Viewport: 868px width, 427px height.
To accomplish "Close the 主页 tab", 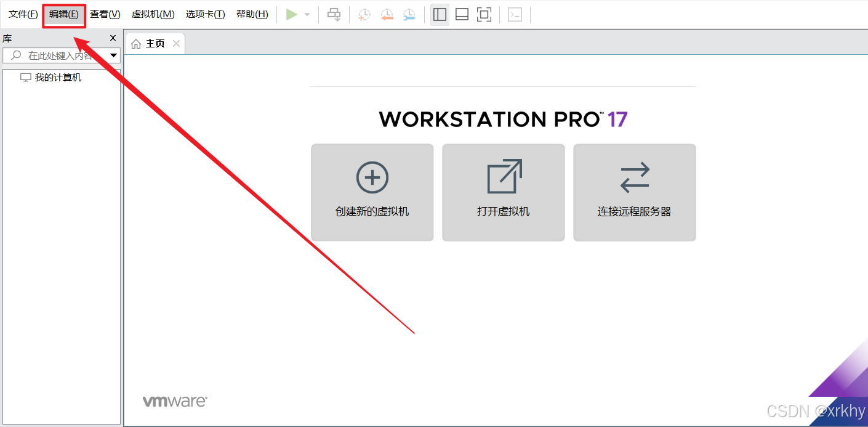I will pyautogui.click(x=177, y=44).
